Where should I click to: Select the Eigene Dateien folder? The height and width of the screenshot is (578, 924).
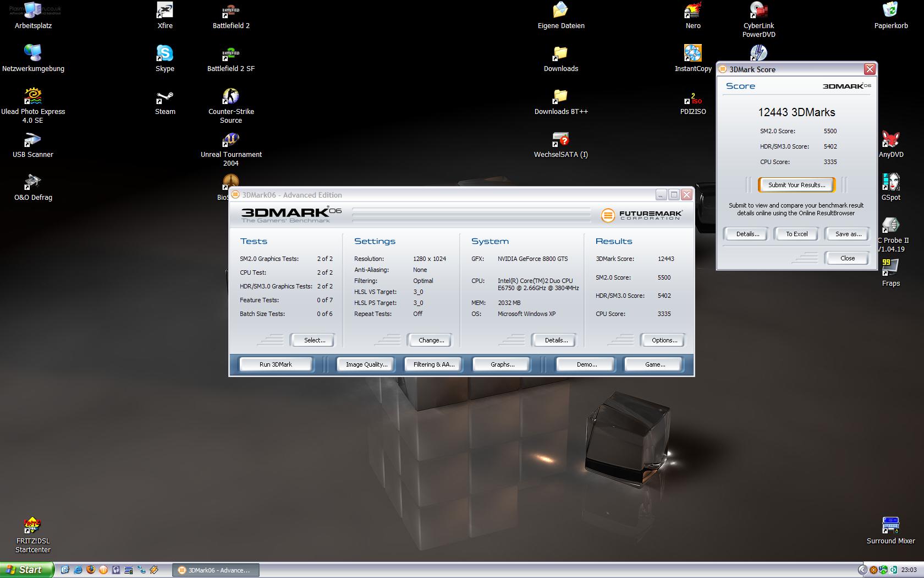pyautogui.click(x=561, y=15)
